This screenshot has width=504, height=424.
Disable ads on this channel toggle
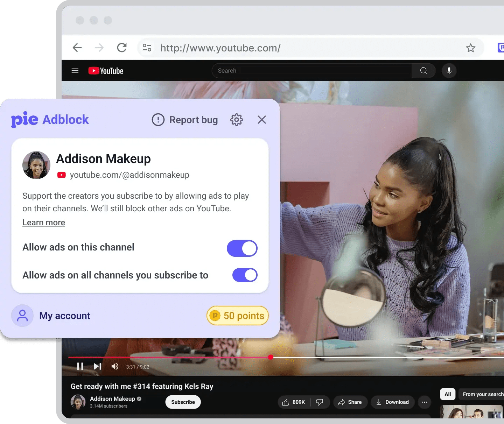(242, 248)
